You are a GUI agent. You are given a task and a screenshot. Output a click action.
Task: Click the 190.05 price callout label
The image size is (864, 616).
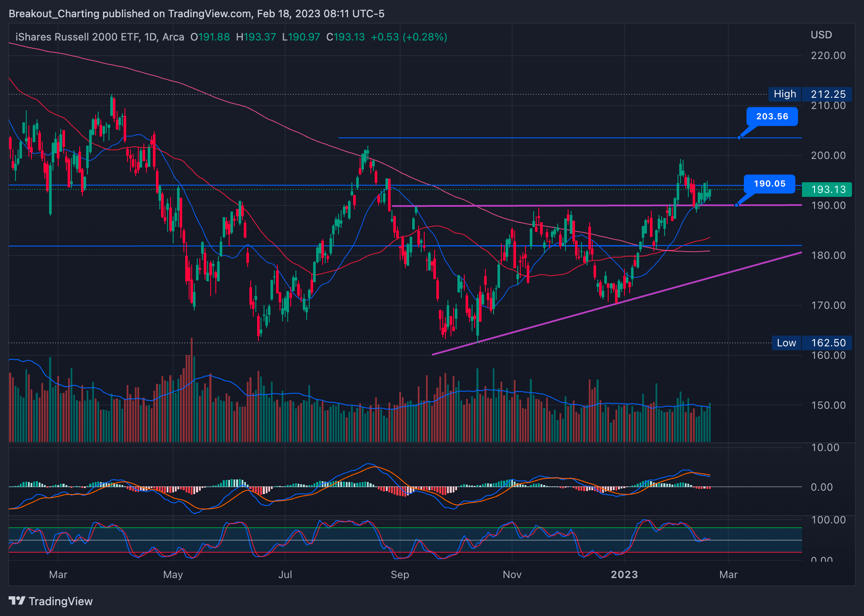(769, 184)
